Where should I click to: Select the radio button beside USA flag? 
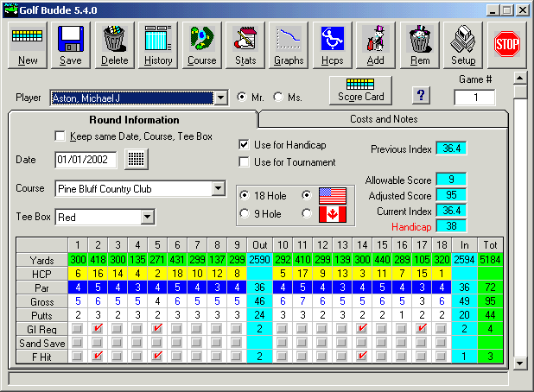click(x=307, y=195)
